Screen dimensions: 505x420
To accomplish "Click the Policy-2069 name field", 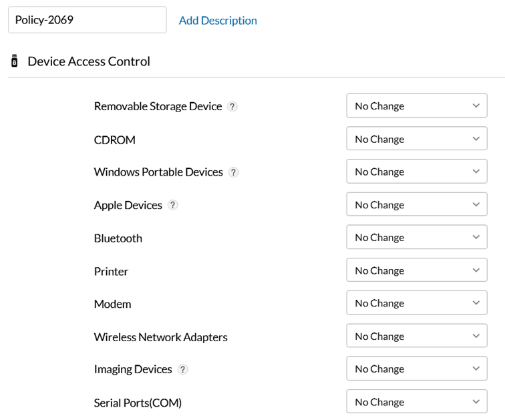I will [x=87, y=20].
